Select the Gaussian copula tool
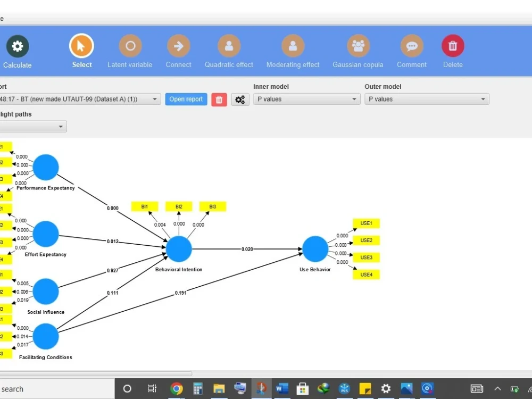The image size is (532, 399). click(358, 46)
